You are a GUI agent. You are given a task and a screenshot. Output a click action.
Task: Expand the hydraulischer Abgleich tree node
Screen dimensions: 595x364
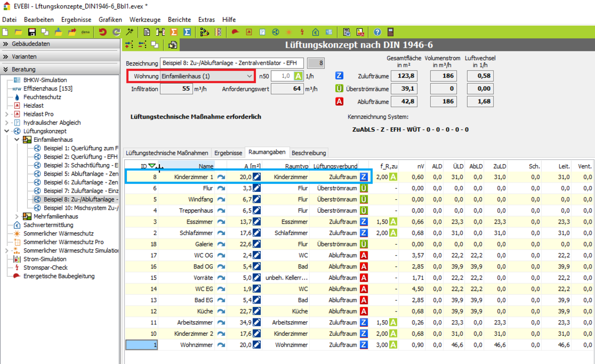6,122
